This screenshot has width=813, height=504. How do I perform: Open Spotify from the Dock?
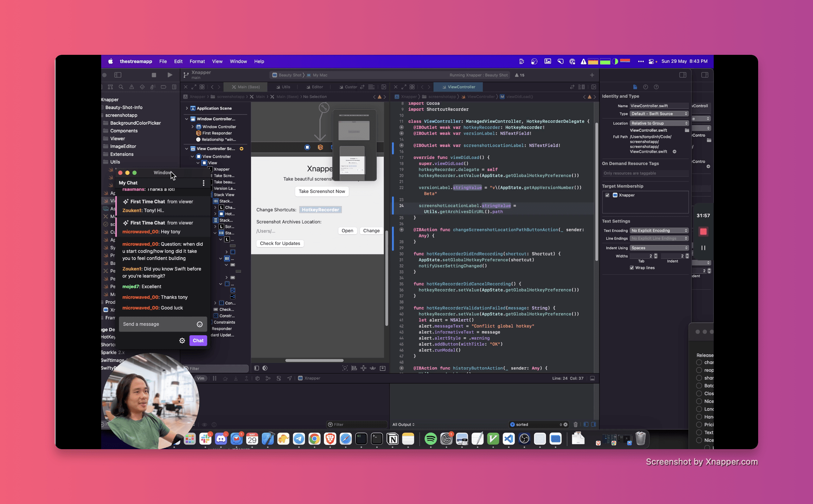(430, 439)
